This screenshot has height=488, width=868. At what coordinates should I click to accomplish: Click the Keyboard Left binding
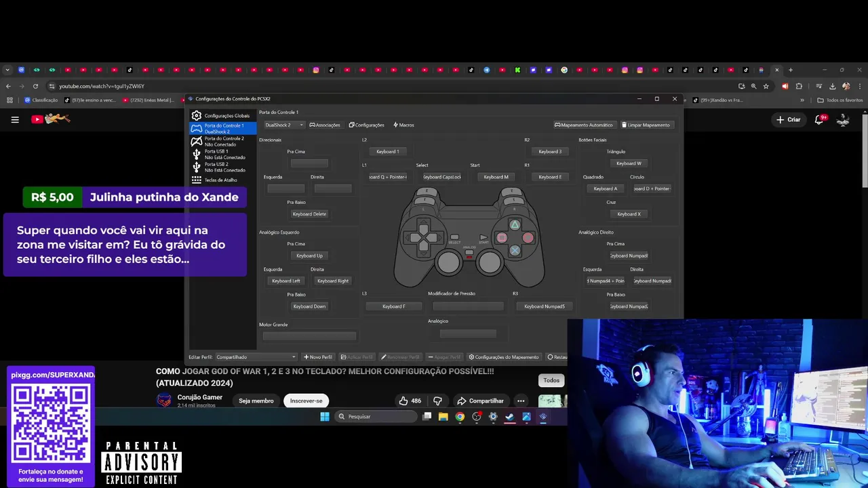pyautogui.click(x=286, y=281)
